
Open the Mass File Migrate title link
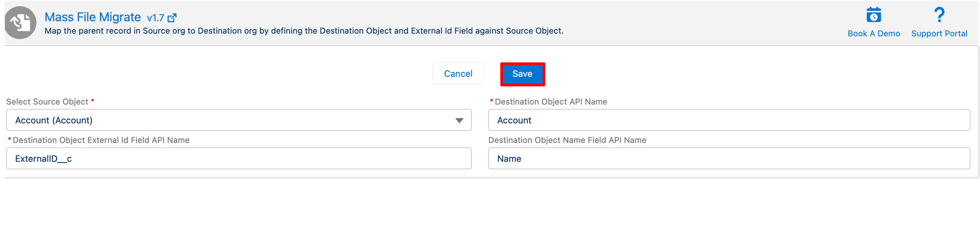coord(92,17)
